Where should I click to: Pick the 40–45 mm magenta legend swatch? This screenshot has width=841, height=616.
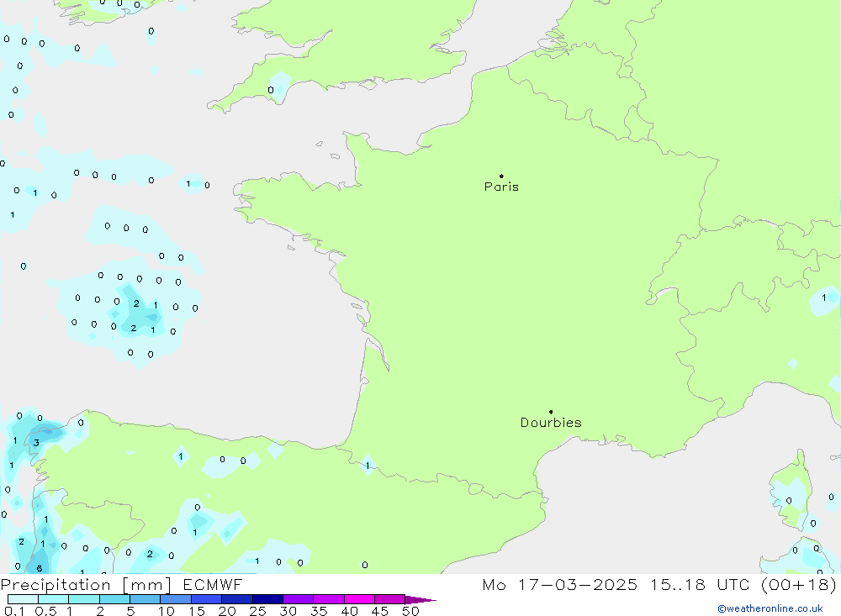click(x=359, y=599)
